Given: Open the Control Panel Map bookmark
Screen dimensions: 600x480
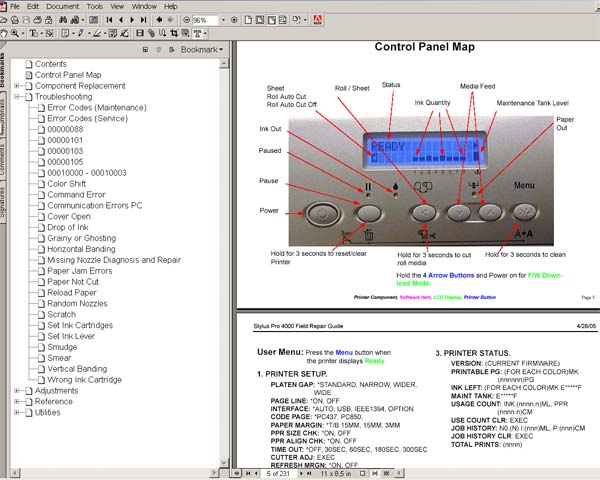Looking at the screenshot, I should click(68, 75).
